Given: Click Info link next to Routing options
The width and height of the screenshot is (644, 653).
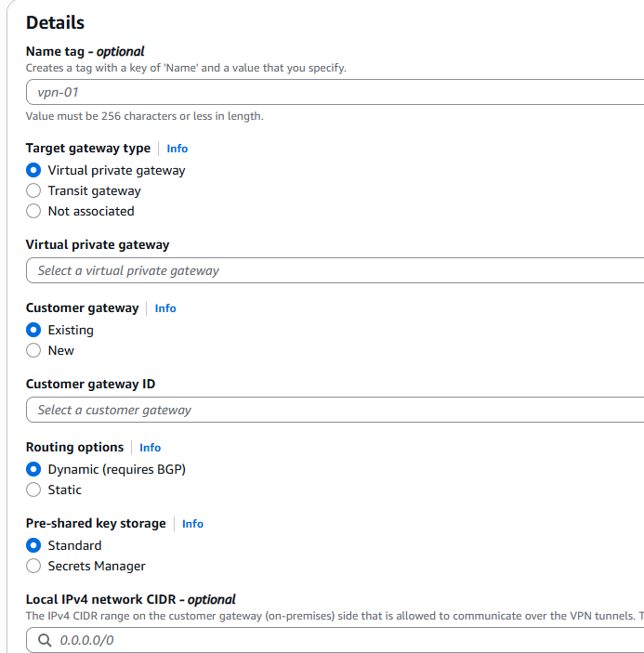Looking at the screenshot, I should coord(150,448).
